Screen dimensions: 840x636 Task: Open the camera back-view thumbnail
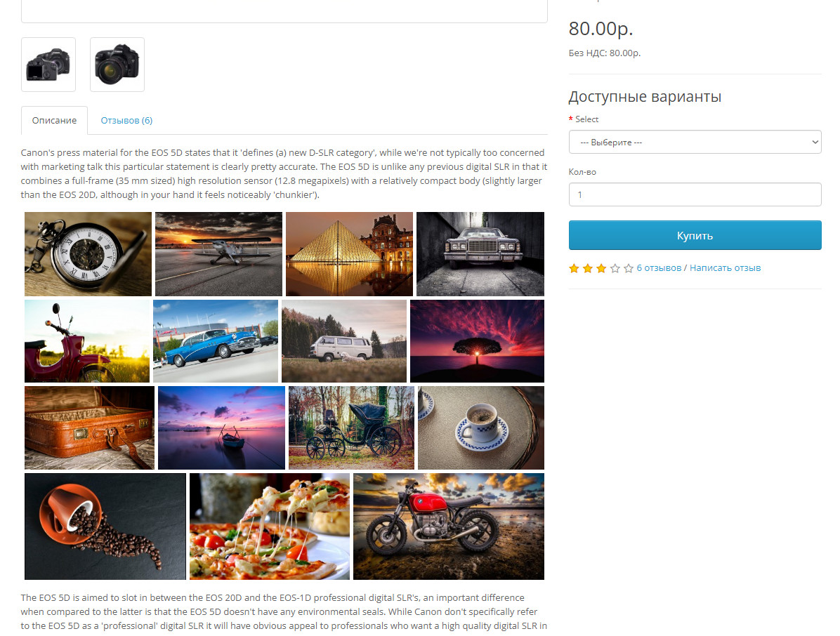click(48, 65)
